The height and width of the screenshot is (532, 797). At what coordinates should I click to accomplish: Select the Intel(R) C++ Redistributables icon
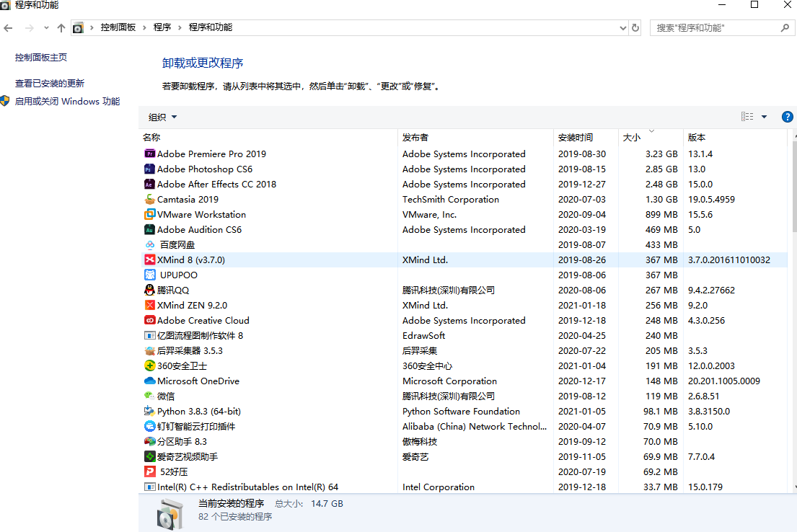click(x=149, y=487)
